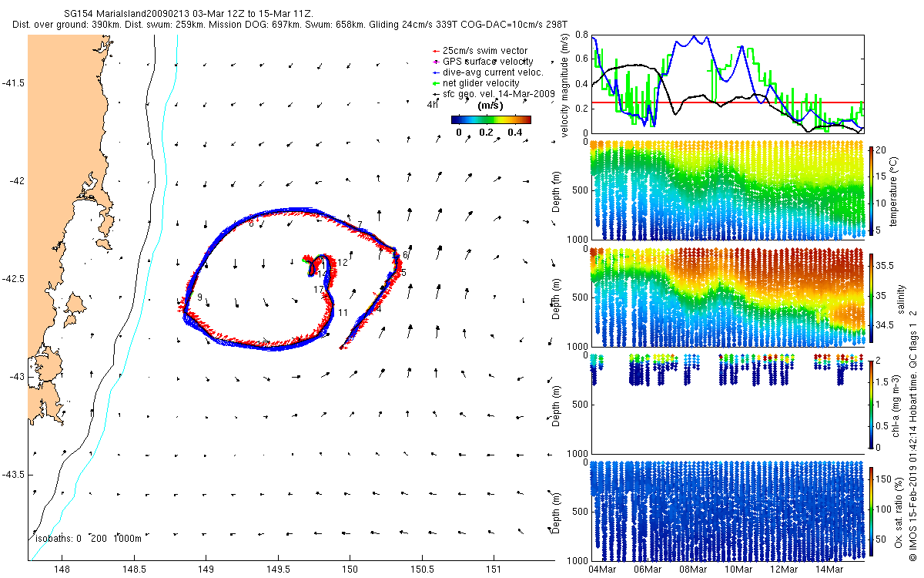Click the 'velocity magnitude (m/s)' axis label
This screenshot has height=578, width=924.
[565, 84]
